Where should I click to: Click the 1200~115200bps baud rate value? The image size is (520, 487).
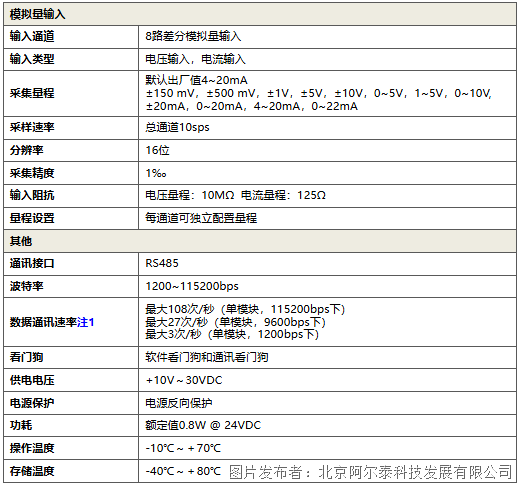[x=192, y=286]
